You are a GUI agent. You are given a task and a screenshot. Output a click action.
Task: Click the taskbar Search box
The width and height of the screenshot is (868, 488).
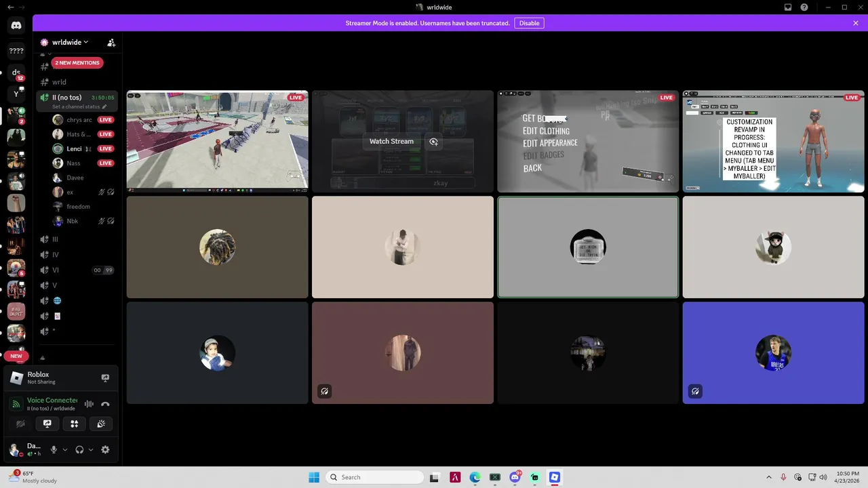coord(374,477)
